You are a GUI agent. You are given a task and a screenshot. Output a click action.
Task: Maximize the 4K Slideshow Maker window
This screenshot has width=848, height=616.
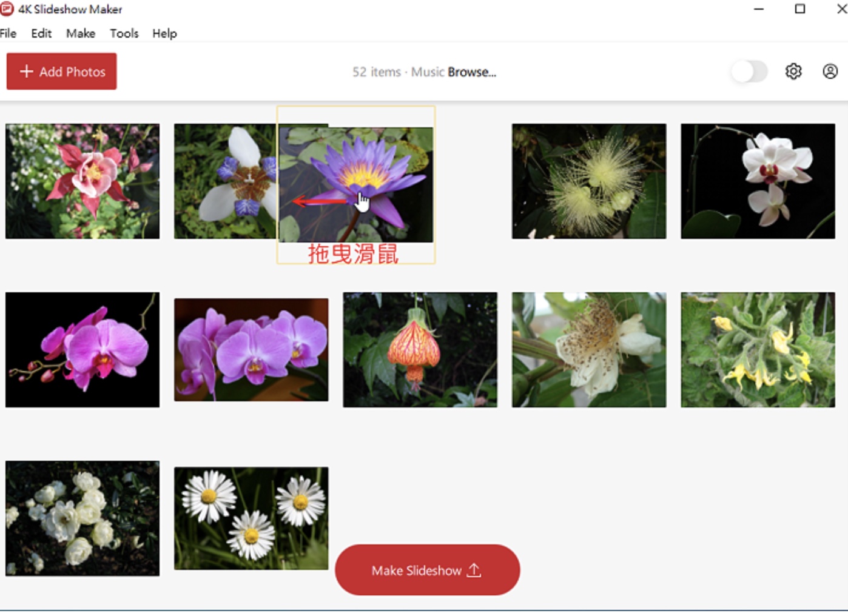pos(800,9)
